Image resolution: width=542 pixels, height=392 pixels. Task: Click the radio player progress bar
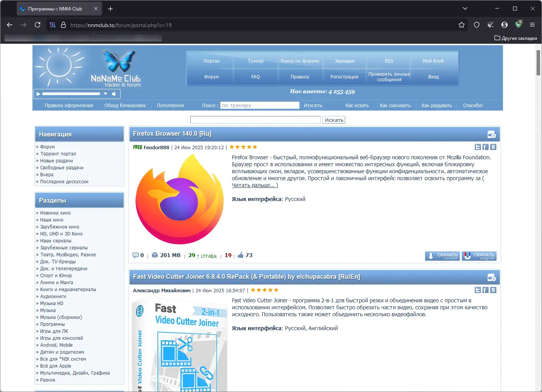tap(71, 94)
